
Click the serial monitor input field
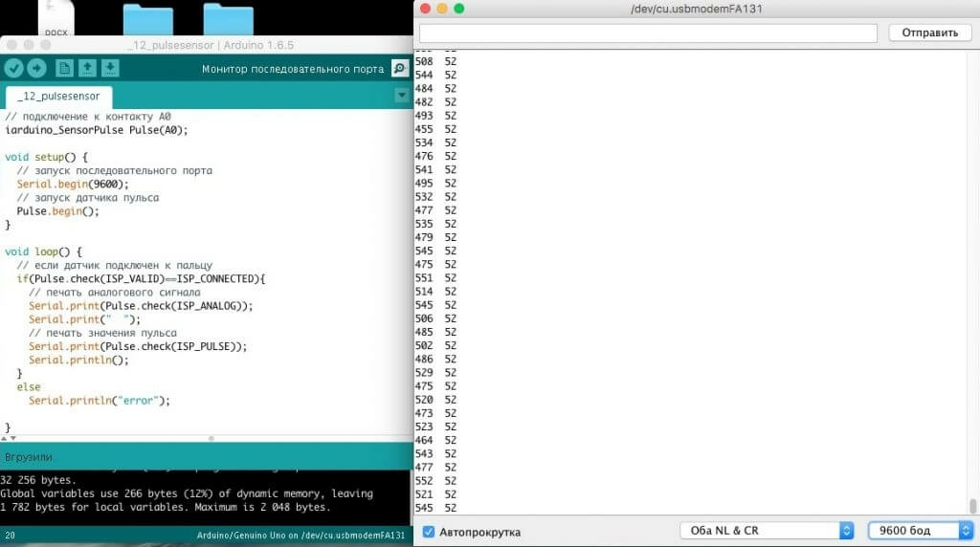coord(648,33)
